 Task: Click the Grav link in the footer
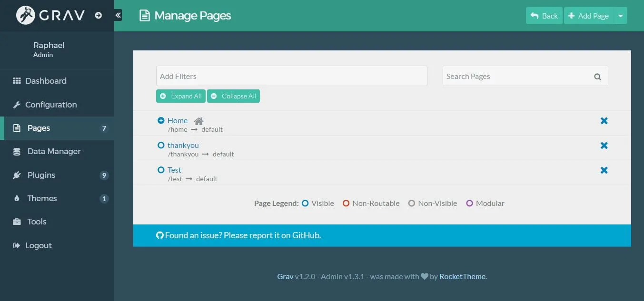point(285,276)
